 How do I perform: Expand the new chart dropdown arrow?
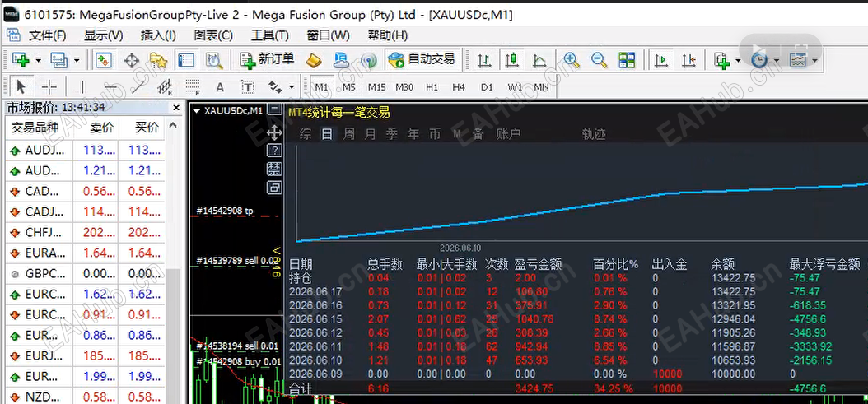(x=38, y=60)
